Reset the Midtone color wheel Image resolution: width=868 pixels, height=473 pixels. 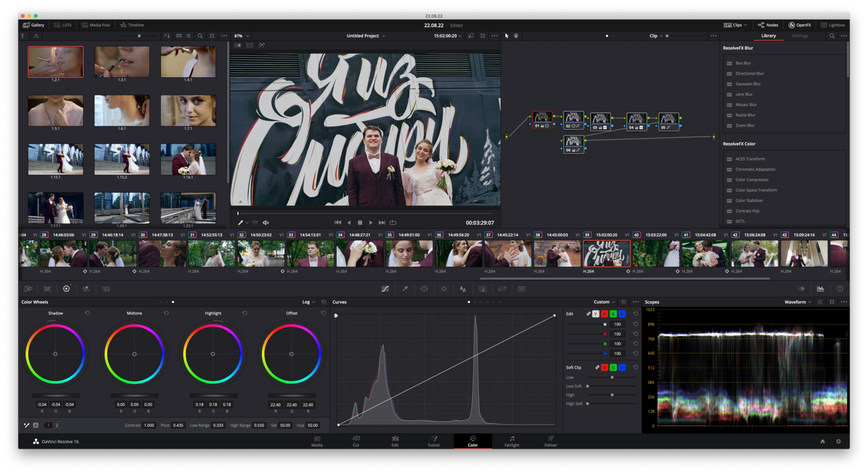tap(166, 313)
